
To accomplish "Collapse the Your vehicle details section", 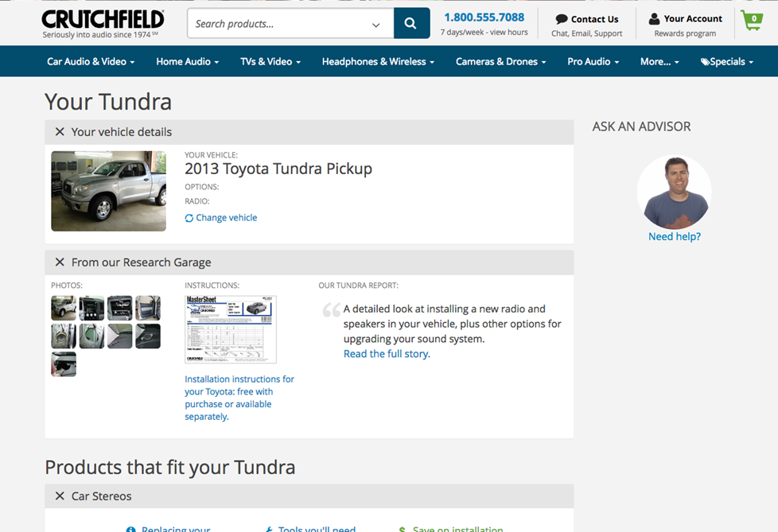I will 60,132.
